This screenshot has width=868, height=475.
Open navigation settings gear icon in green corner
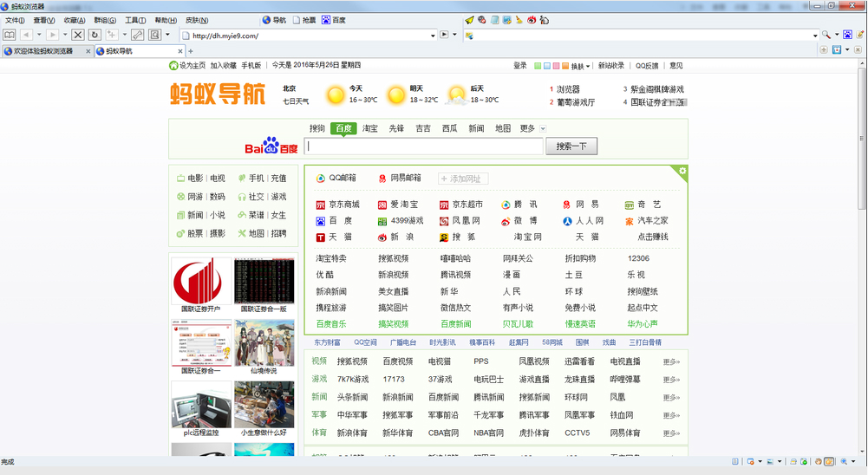682,171
